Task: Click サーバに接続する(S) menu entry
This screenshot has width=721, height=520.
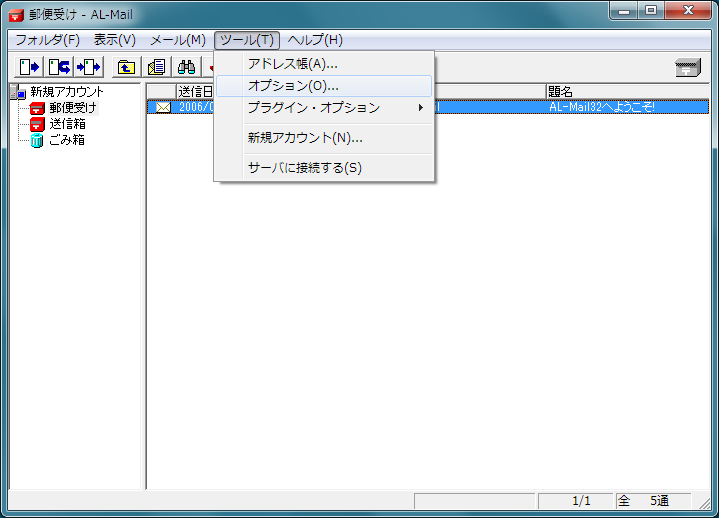Action: click(305, 168)
